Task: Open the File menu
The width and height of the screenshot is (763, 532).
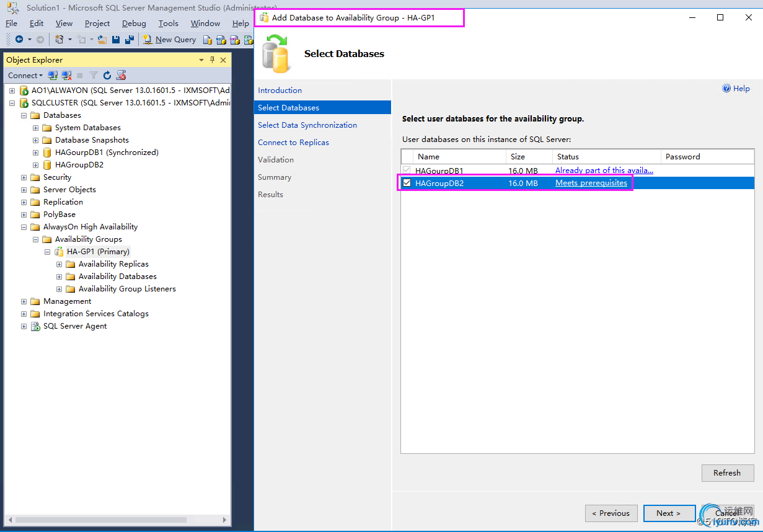Action: [x=11, y=23]
